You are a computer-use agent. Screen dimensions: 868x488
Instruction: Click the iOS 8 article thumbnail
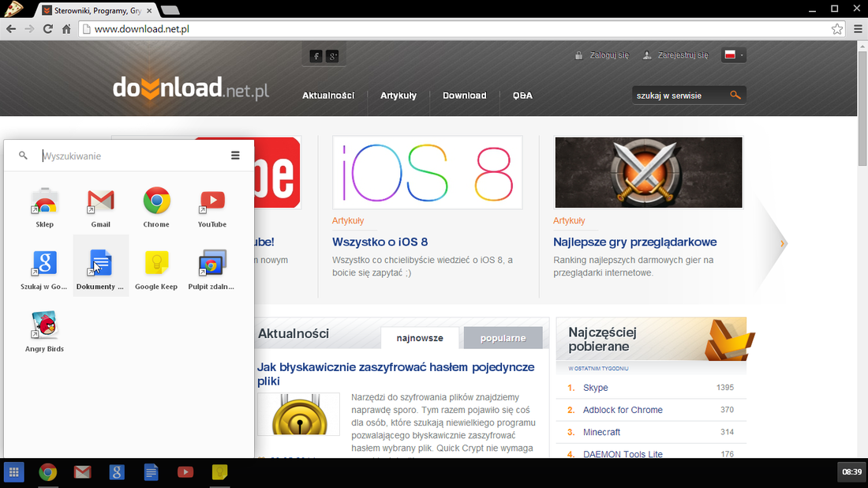(x=428, y=173)
